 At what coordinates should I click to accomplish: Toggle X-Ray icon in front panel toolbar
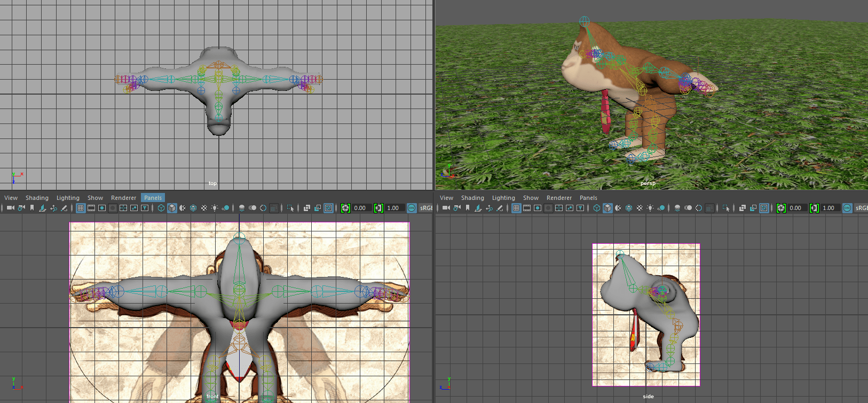(x=307, y=208)
